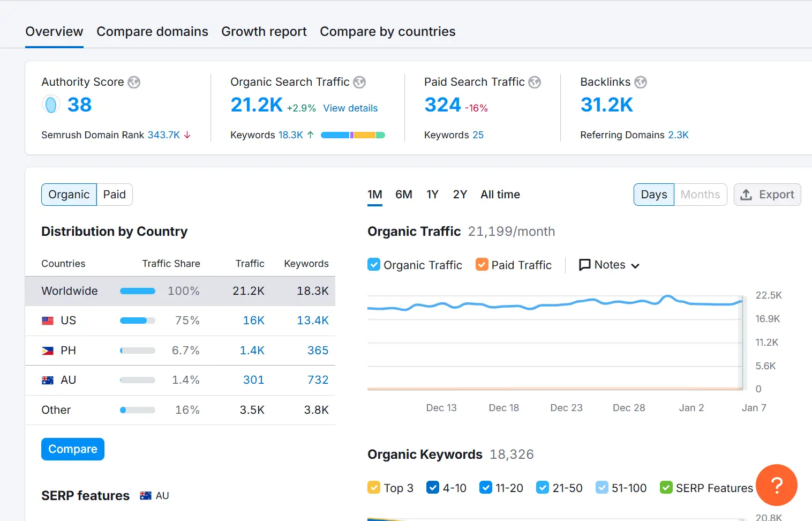This screenshot has height=521, width=812.
Task: Click the Authority Score oval badge icon
Action: point(51,105)
